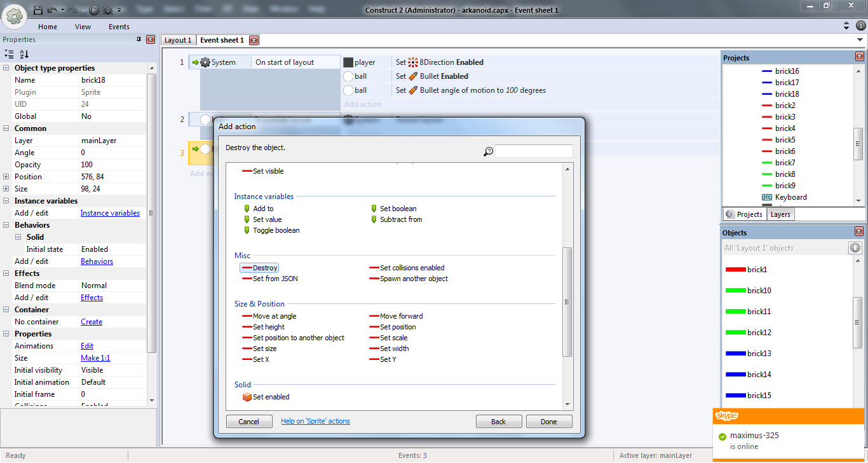Viewport: 868px width, 463px height.
Task: Click the Effects link
Action: tap(92, 298)
